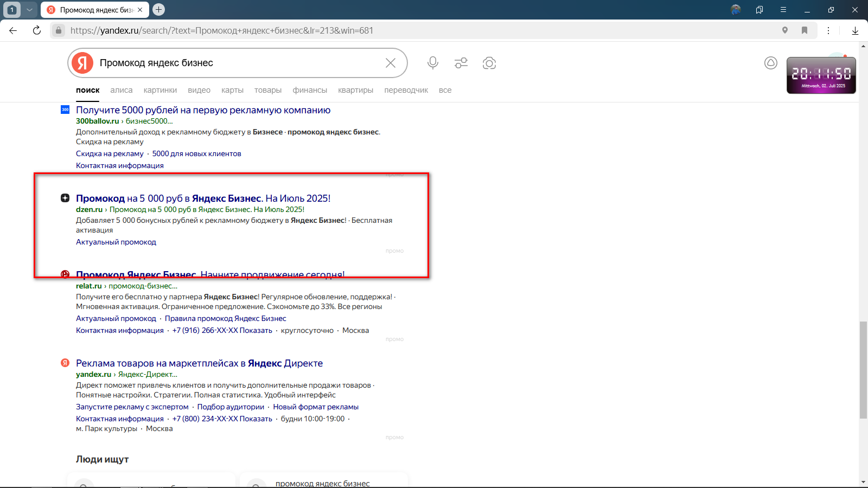Viewport: 868px width, 488px height.
Task: Open dzen.ru domain link
Action: coord(89,209)
